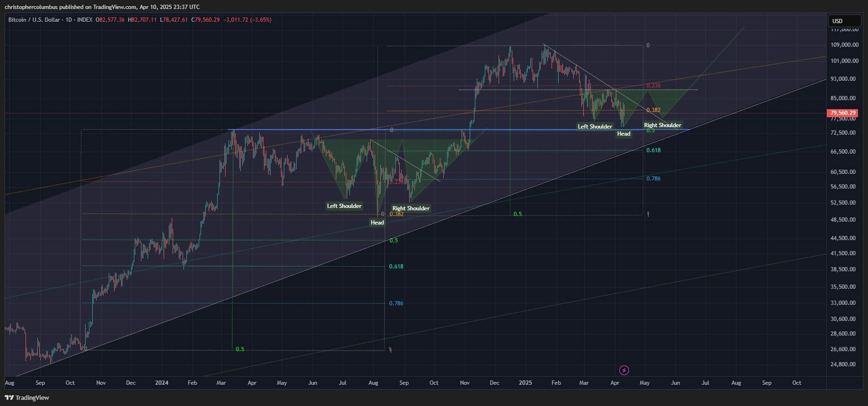The width and height of the screenshot is (868, 406).
Task: Select the Bitcoin / U.S. Dollar symbol title
Action: point(34,20)
